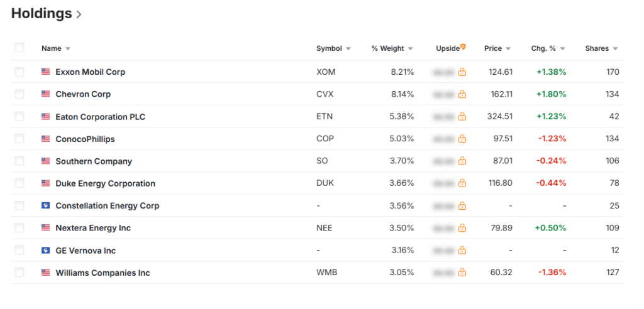Sort by the Shares column header
This screenshot has height=309, width=644.
[601, 48]
